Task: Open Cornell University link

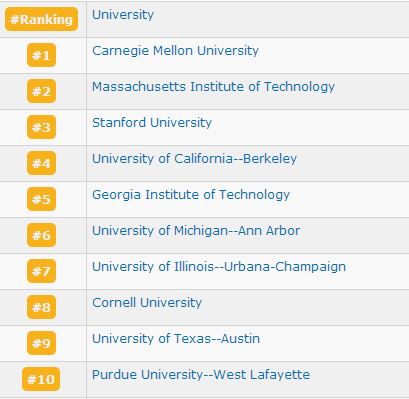Action: (x=147, y=303)
